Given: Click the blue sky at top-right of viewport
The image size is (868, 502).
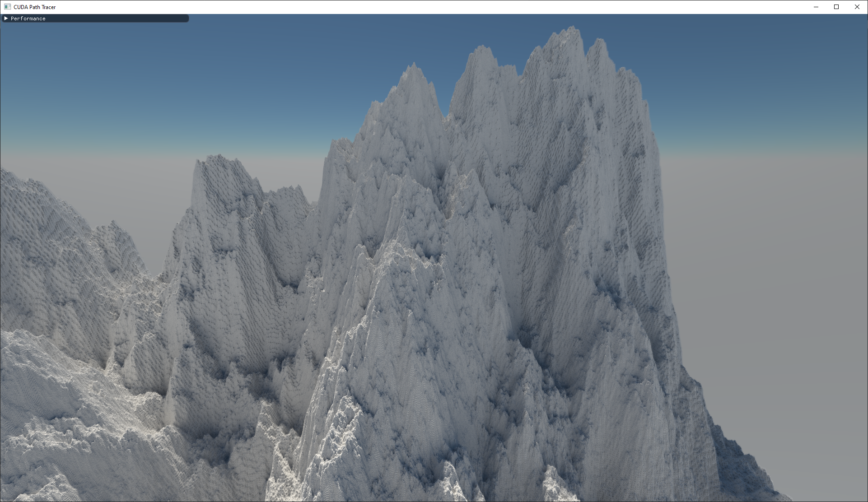Looking at the screenshot, I should (x=768, y=59).
